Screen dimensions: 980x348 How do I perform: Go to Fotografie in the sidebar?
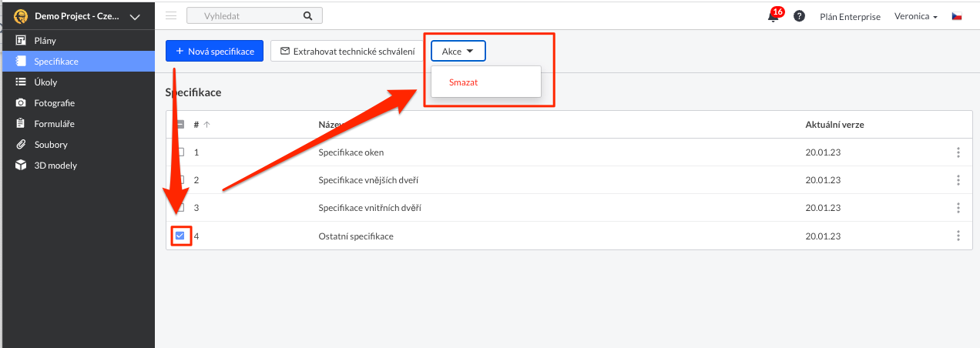[x=54, y=102]
